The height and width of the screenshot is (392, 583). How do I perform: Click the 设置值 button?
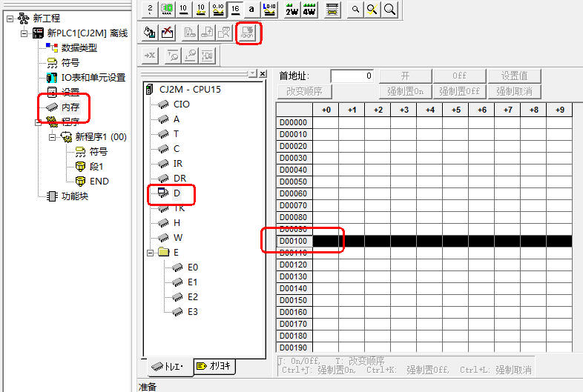pos(514,76)
